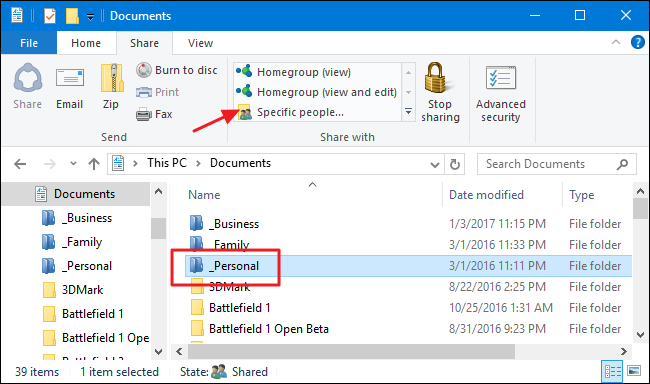The height and width of the screenshot is (384, 650).
Task: Select _Business in navigation pane
Action: pos(77,218)
